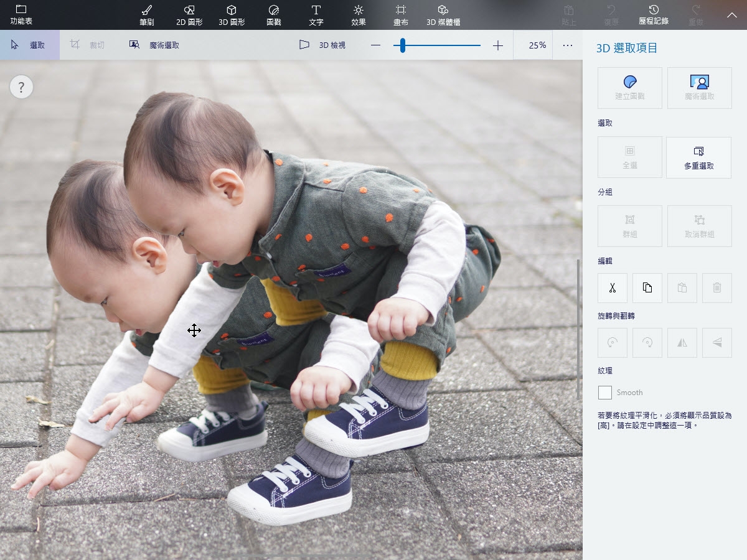Open the Stickers (圖戳) panel
This screenshot has width=747, height=560.
click(274, 15)
